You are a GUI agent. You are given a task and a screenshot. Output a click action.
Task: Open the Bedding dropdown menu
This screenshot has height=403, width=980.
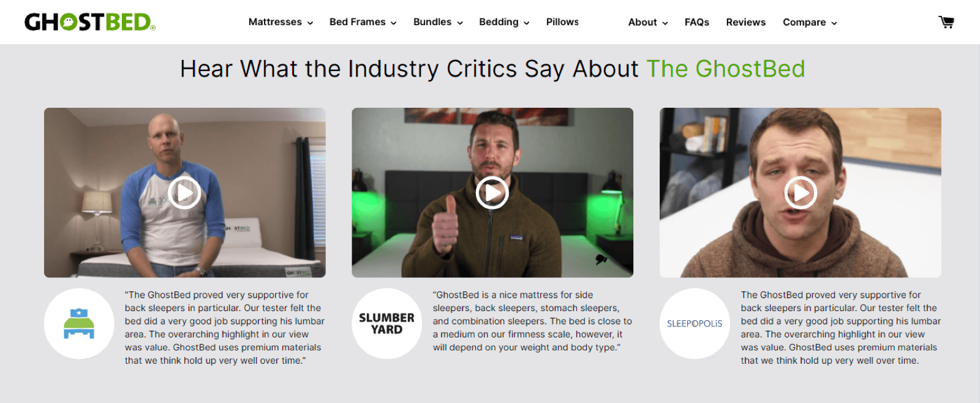tap(504, 22)
